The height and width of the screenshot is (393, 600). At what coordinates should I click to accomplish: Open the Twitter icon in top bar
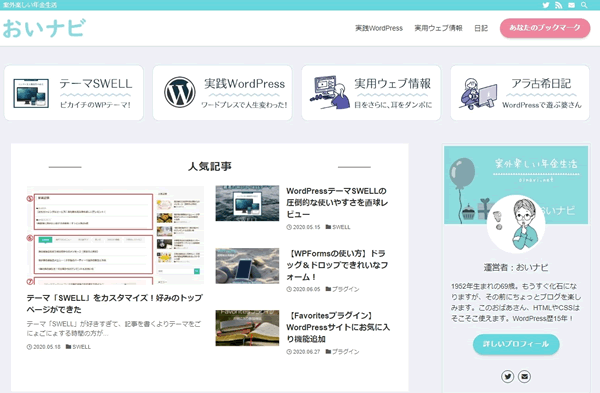click(546, 5)
